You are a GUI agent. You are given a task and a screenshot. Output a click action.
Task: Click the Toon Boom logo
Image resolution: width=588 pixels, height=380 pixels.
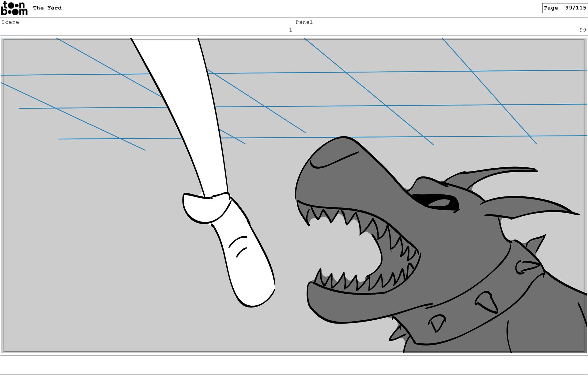pos(14,8)
